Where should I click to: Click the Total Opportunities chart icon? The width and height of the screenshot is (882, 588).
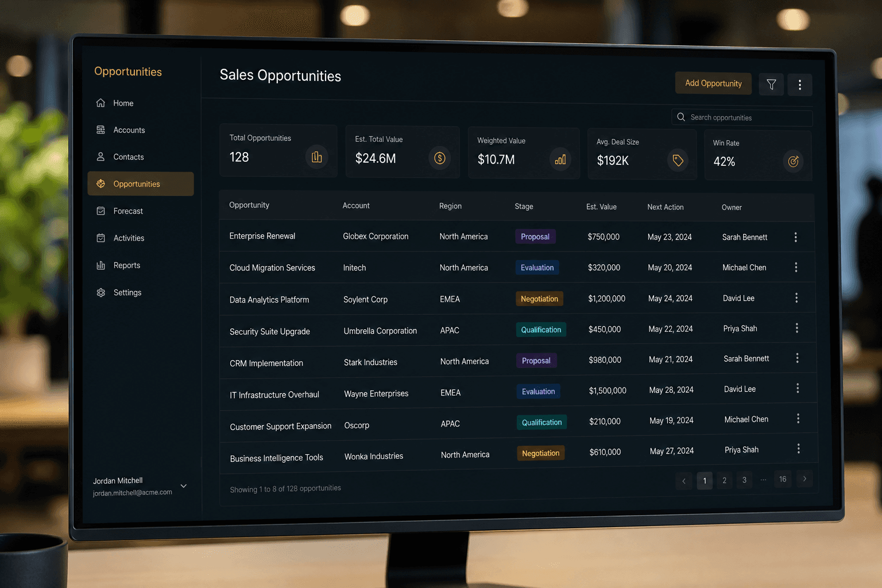[317, 157]
